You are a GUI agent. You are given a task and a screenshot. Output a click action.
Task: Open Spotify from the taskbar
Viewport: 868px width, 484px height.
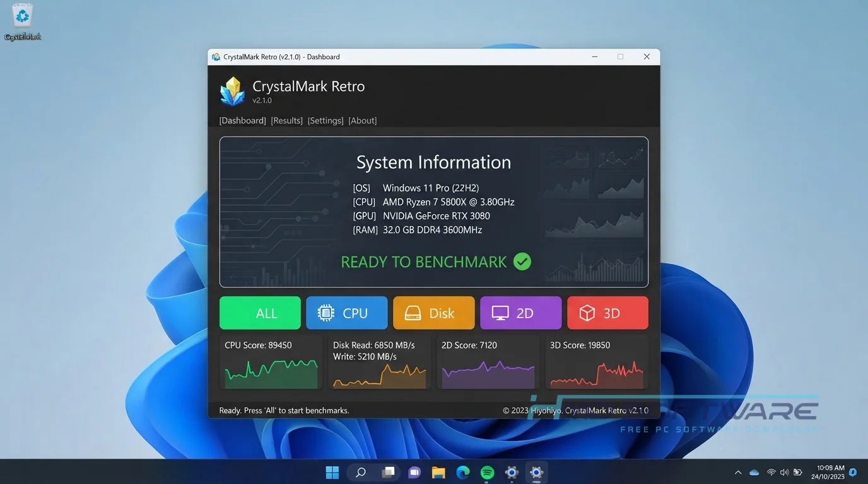487,472
